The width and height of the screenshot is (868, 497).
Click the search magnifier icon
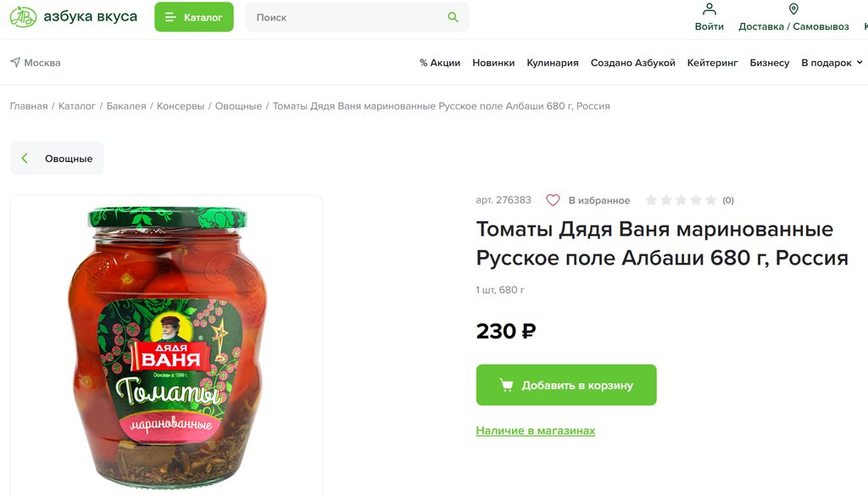[x=453, y=17]
